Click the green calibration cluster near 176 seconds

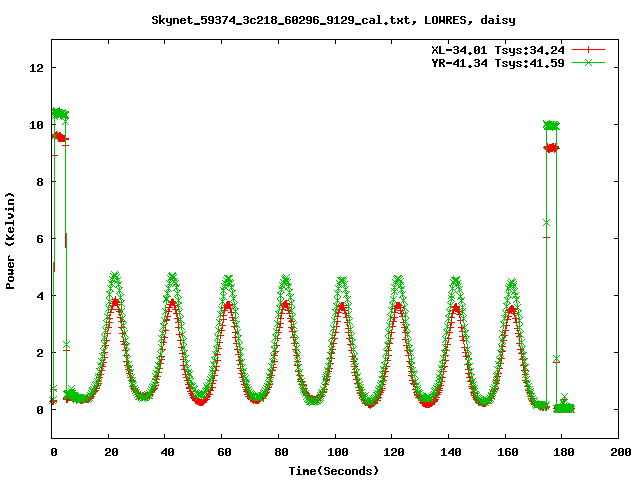click(x=551, y=125)
